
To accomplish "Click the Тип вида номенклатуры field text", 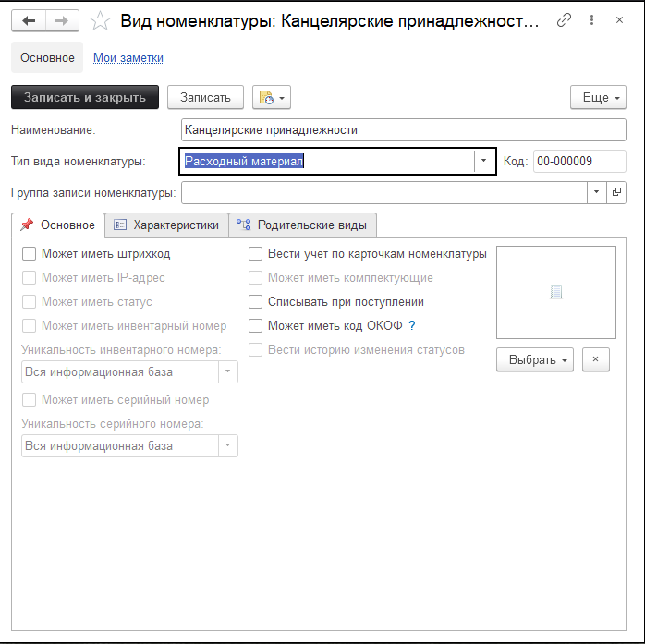I will pos(244,161).
